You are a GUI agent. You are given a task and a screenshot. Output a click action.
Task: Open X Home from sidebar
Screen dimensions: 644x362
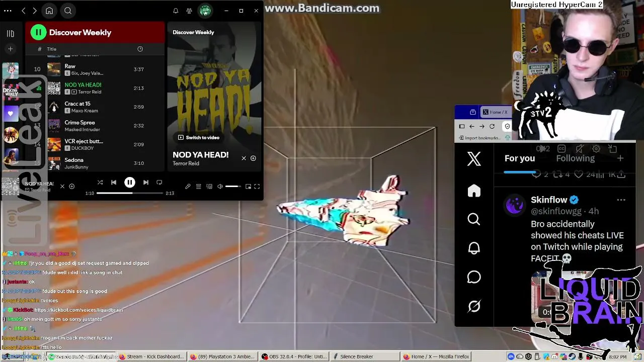(474, 191)
